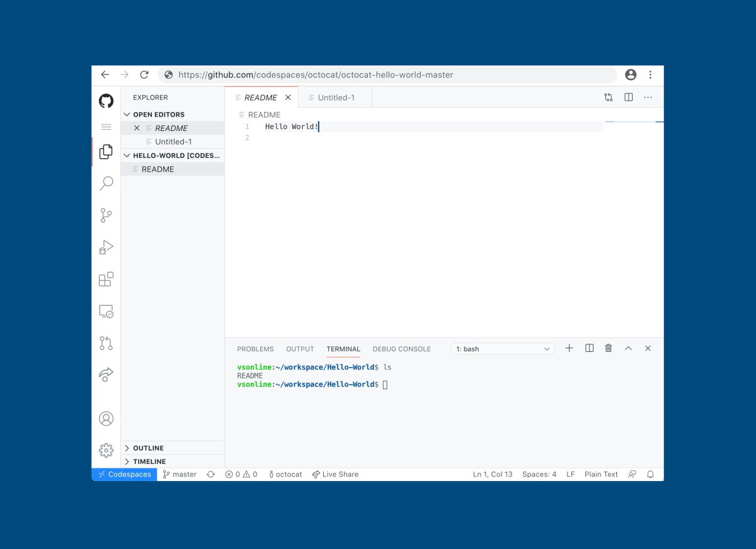
Task: Switch to the Problems panel tab
Action: pyautogui.click(x=255, y=349)
